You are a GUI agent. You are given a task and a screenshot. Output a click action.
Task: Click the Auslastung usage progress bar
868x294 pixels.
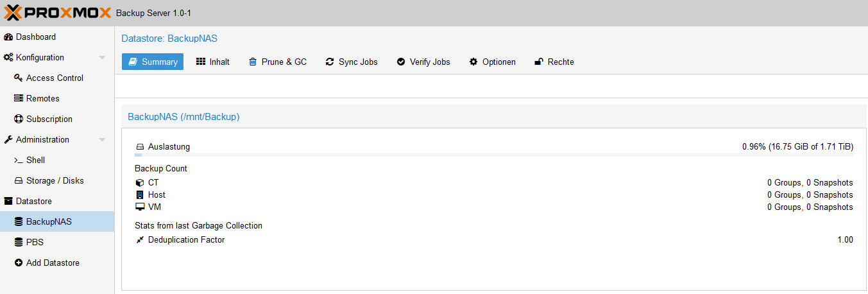click(x=494, y=155)
